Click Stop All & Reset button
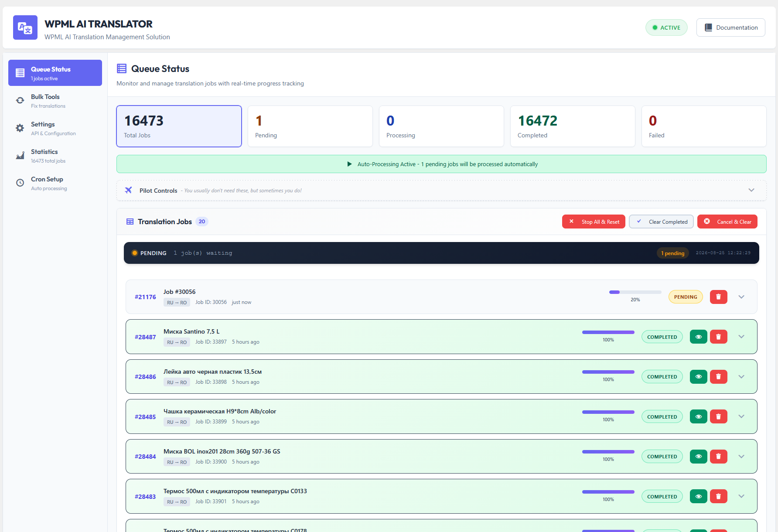Viewport: 778px width, 532px height. click(594, 222)
